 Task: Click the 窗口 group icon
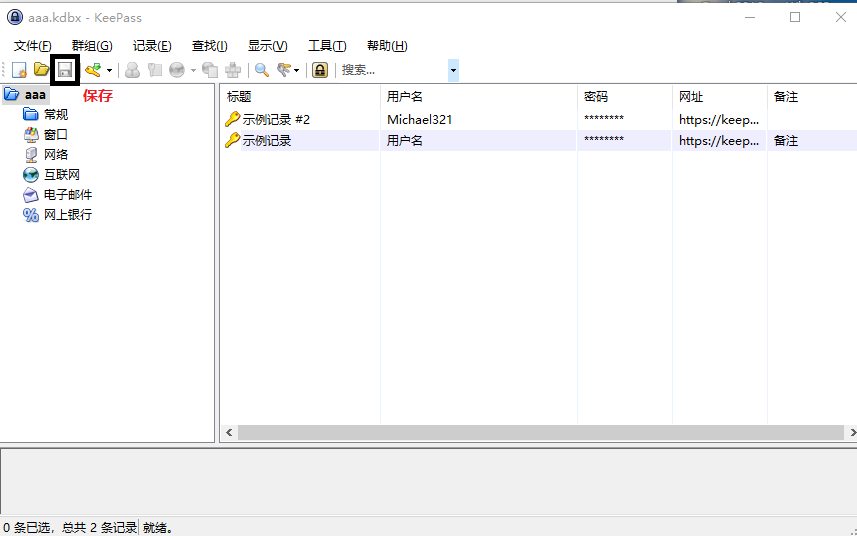tap(31, 134)
